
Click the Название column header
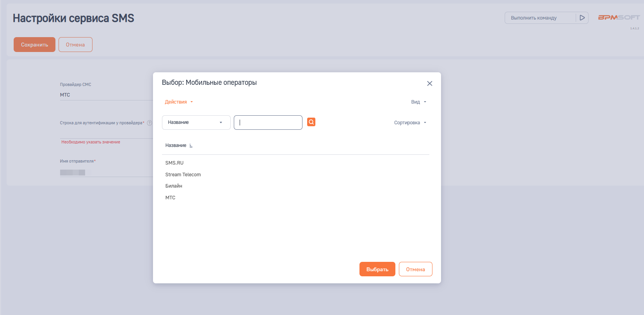[176, 145]
